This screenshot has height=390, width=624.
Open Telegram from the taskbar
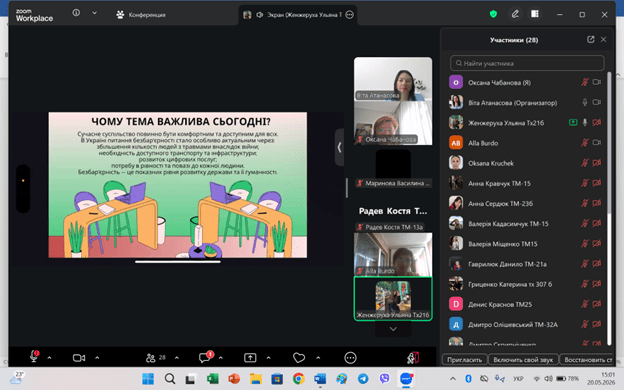click(363, 379)
